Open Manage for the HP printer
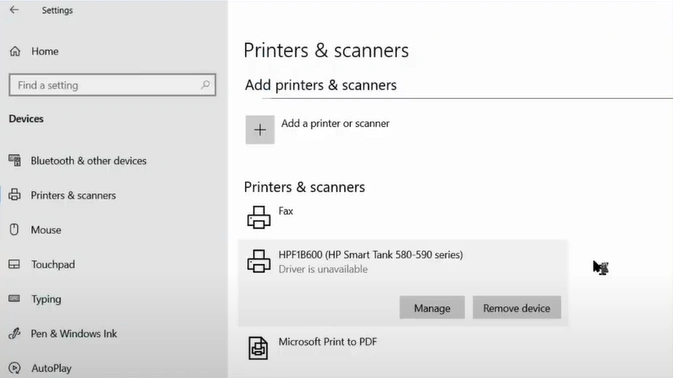This screenshot has height=378, width=673. click(432, 308)
